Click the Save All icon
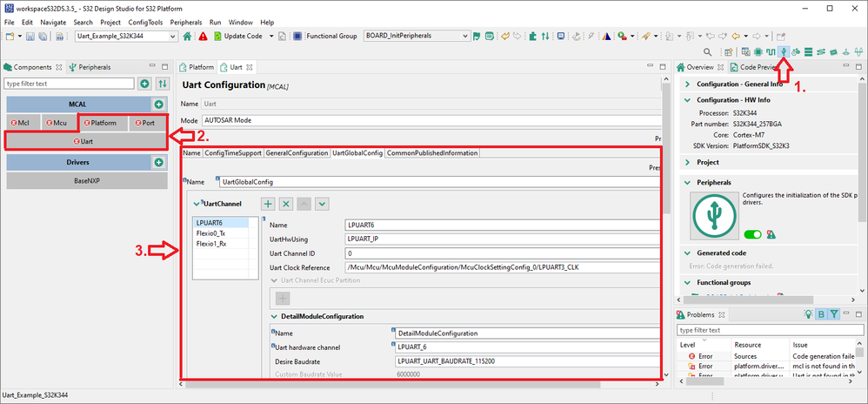Image resolution: width=868 pixels, height=404 pixels. (42, 36)
